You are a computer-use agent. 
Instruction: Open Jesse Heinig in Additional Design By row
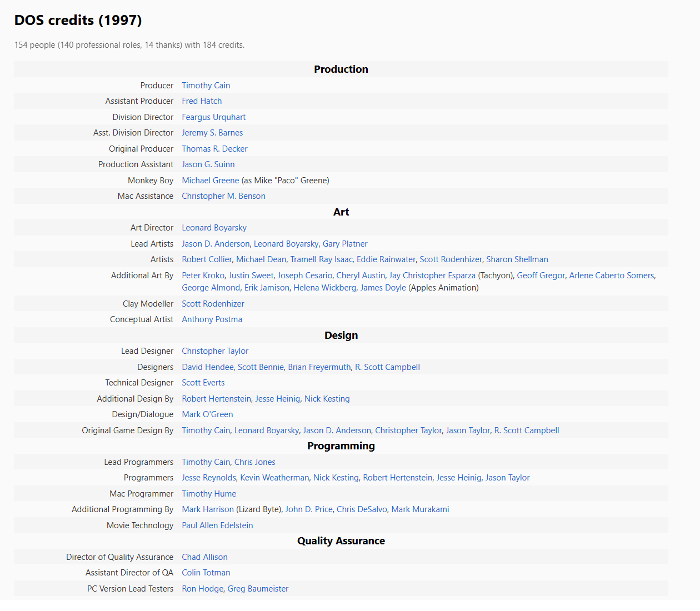click(278, 399)
